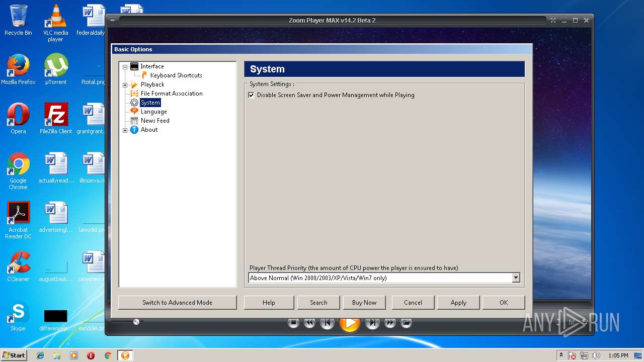Open CCleaner desktop shortcut
644x362 pixels.
pyautogui.click(x=18, y=266)
